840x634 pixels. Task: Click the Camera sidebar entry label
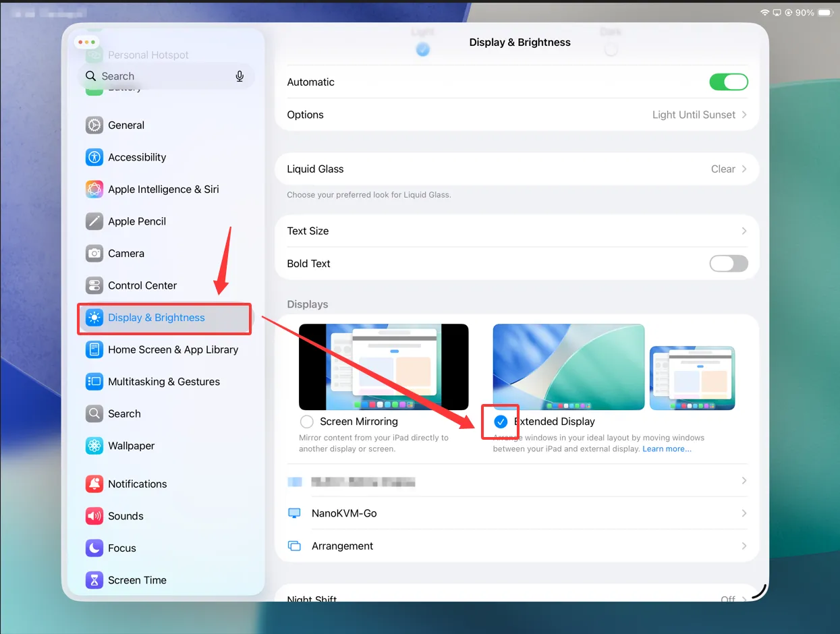126,254
